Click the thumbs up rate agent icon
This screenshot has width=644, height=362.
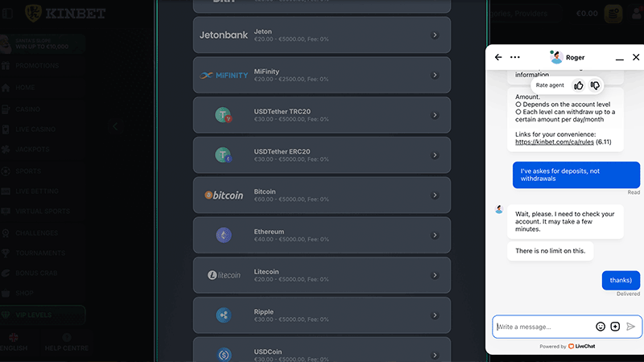pos(579,85)
